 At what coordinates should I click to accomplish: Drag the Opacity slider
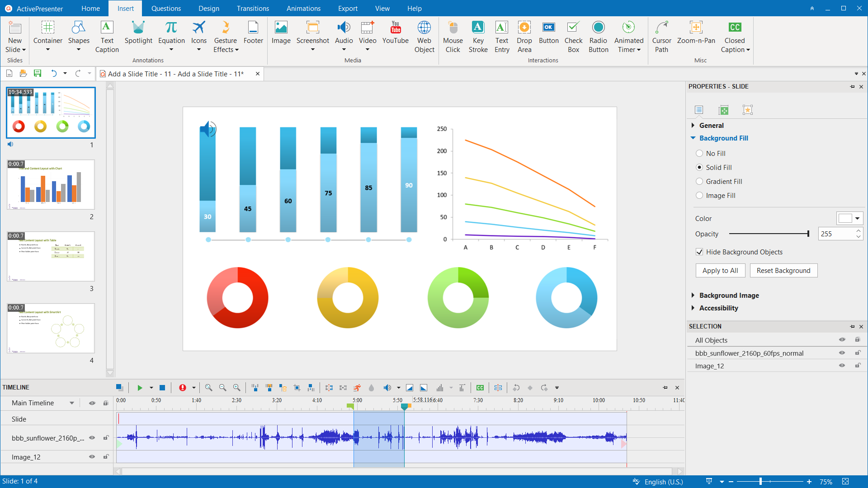[809, 234]
